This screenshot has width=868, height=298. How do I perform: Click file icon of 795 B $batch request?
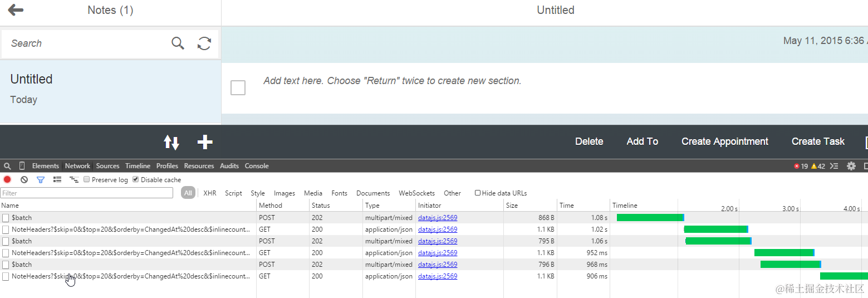click(6, 241)
